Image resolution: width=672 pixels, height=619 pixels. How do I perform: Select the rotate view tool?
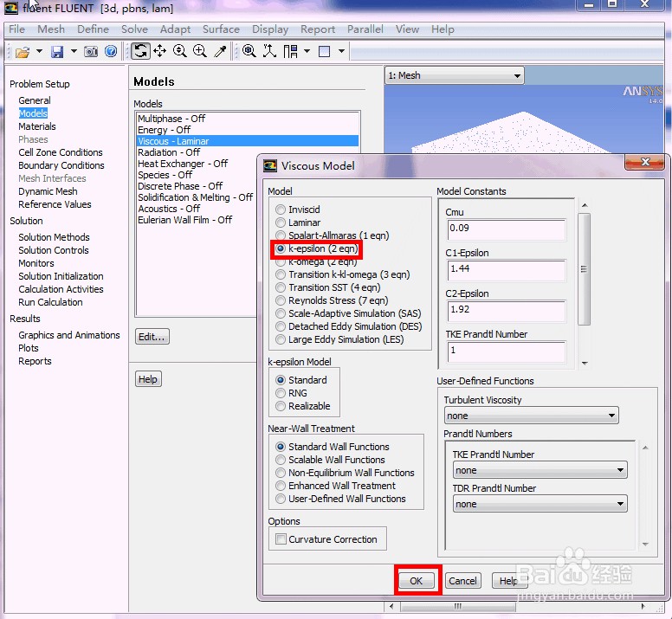click(140, 51)
